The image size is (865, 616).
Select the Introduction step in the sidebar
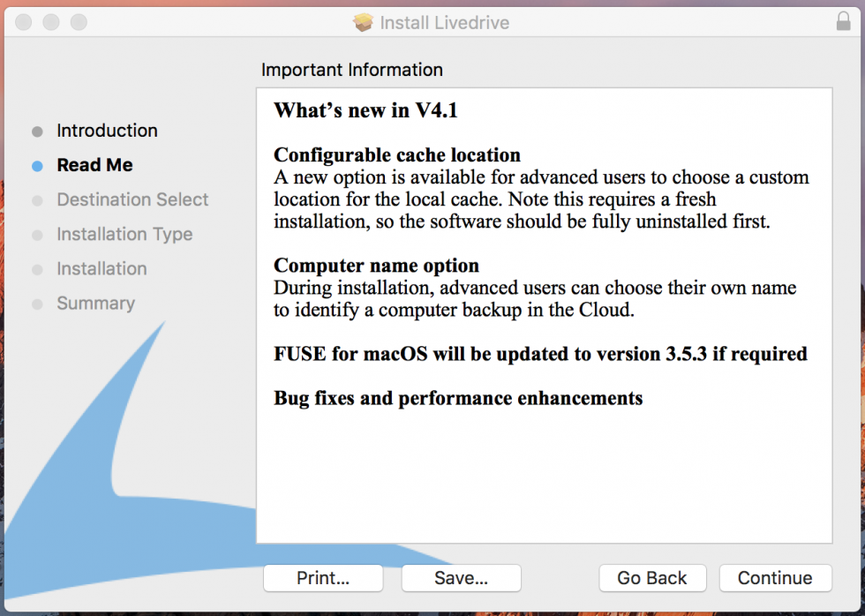point(107,131)
